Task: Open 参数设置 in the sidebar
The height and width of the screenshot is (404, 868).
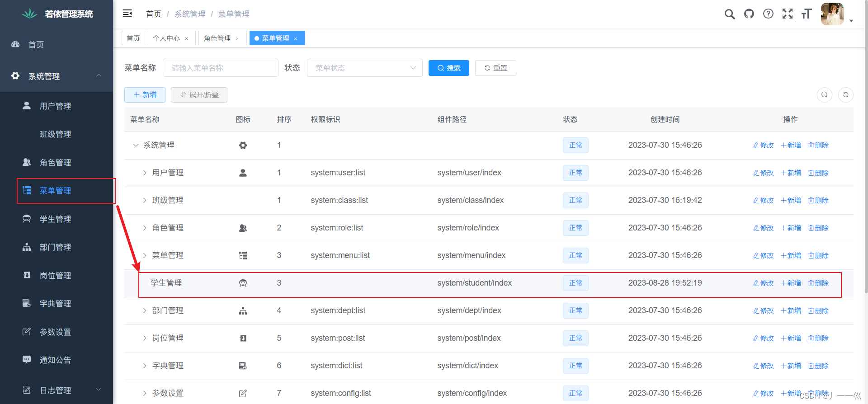Action: tap(57, 332)
